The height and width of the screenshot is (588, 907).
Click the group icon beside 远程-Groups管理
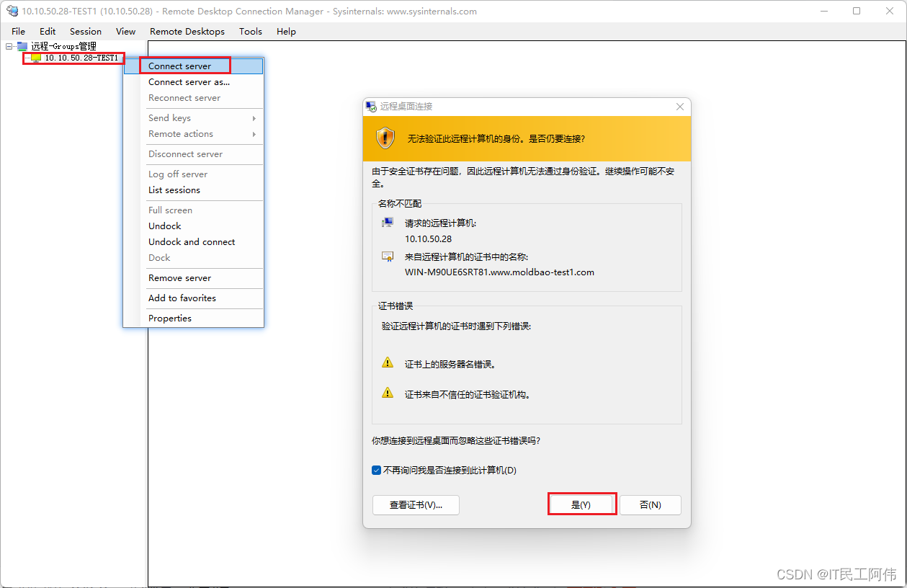click(x=24, y=45)
